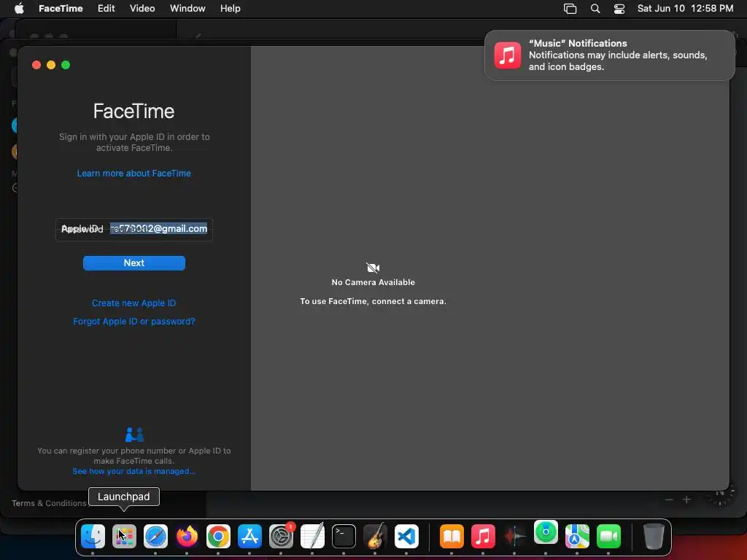Screen dimensions: 747x560
Task: Open the Help menu
Action: coord(230,9)
